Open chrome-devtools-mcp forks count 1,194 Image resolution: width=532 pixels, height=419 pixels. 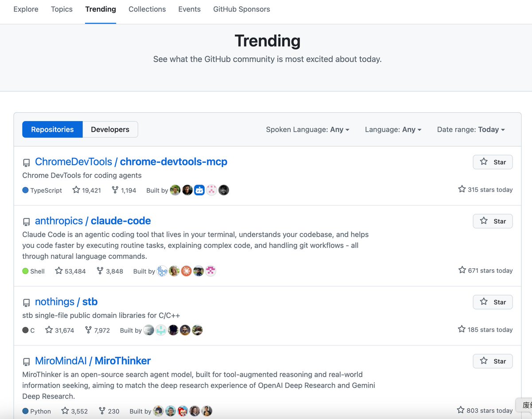click(x=124, y=190)
